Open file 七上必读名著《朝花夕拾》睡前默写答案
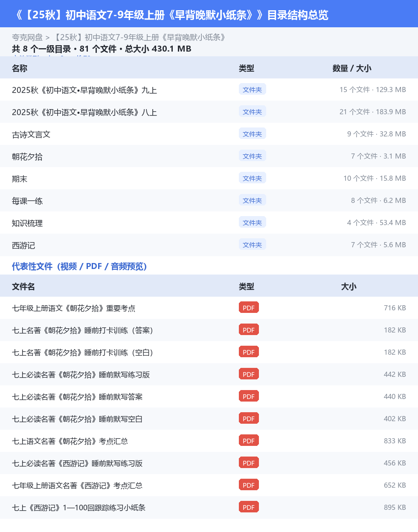Viewport: 418px width, 532px height. pyautogui.click(x=77, y=397)
